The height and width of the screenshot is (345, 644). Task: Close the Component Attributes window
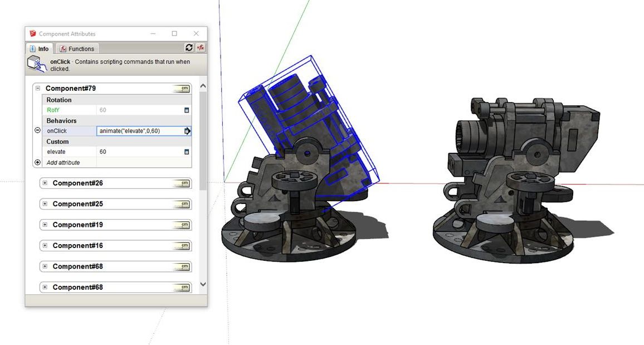(196, 33)
